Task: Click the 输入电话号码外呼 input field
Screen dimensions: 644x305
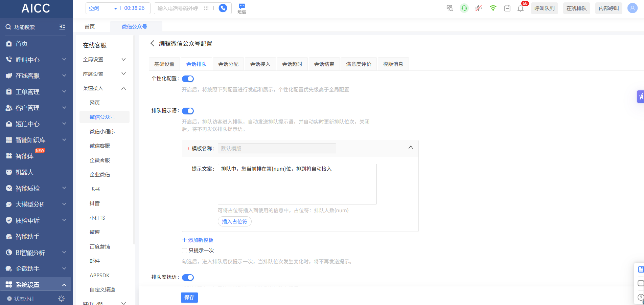Action: [179, 8]
